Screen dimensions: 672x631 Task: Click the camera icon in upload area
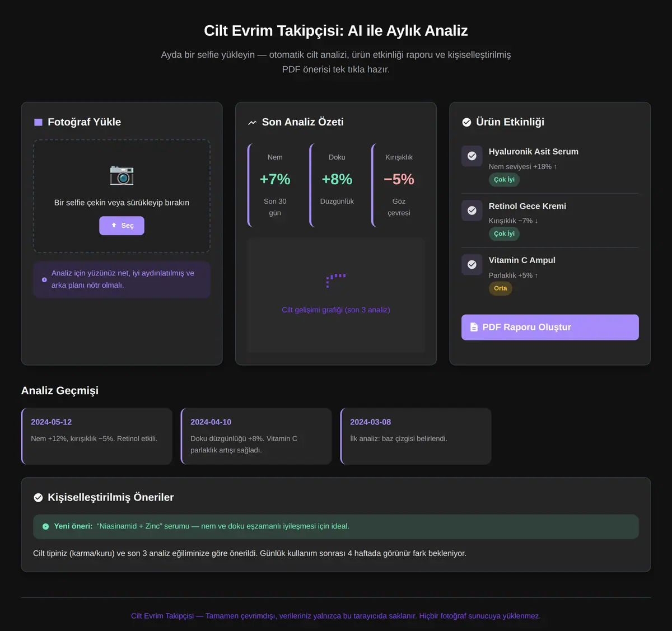click(122, 175)
